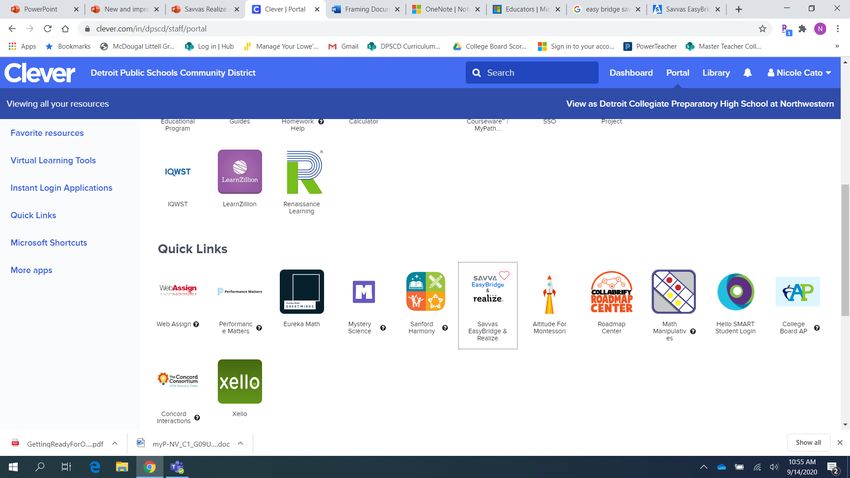Jump to Instant Login Applications section
850x478 pixels.
pyautogui.click(x=61, y=188)
